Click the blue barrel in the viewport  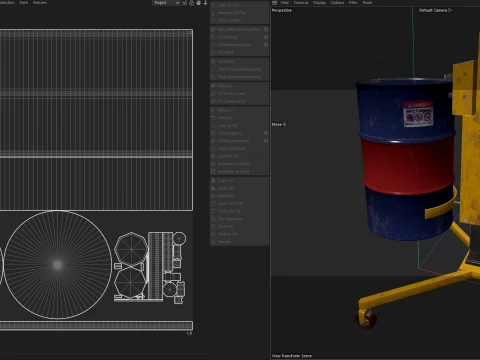click(x=405, y=160)
